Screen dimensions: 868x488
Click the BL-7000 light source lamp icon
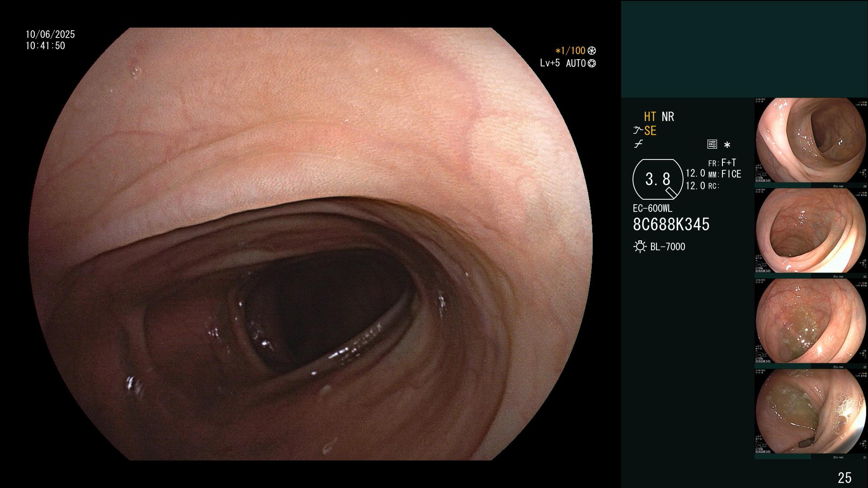pyautogui.click(x=640, y=247)
